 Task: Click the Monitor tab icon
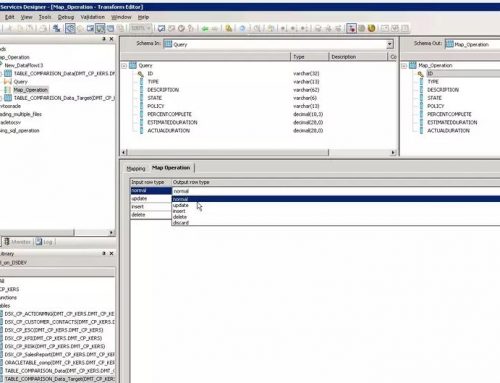7,242
